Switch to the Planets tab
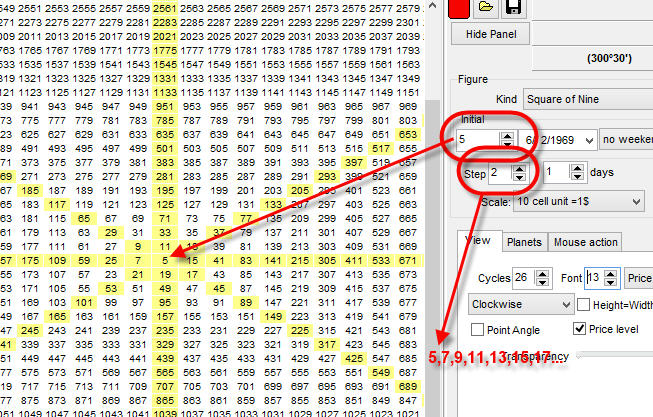Image resolution: width=653 pixels, height=417 pixels. click(x=524, y=242)
